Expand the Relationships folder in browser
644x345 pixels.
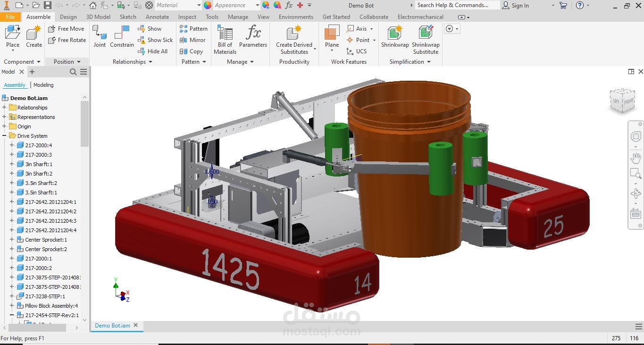tap(5, 108)
